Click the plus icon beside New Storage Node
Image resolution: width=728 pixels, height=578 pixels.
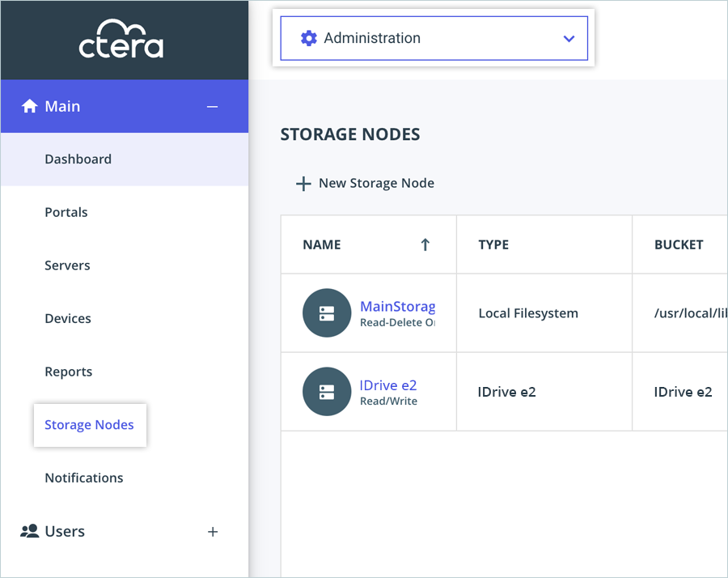303,184
